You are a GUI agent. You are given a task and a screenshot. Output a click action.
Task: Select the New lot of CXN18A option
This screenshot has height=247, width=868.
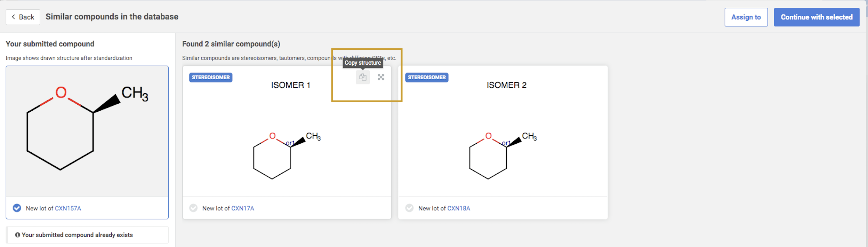409,208
